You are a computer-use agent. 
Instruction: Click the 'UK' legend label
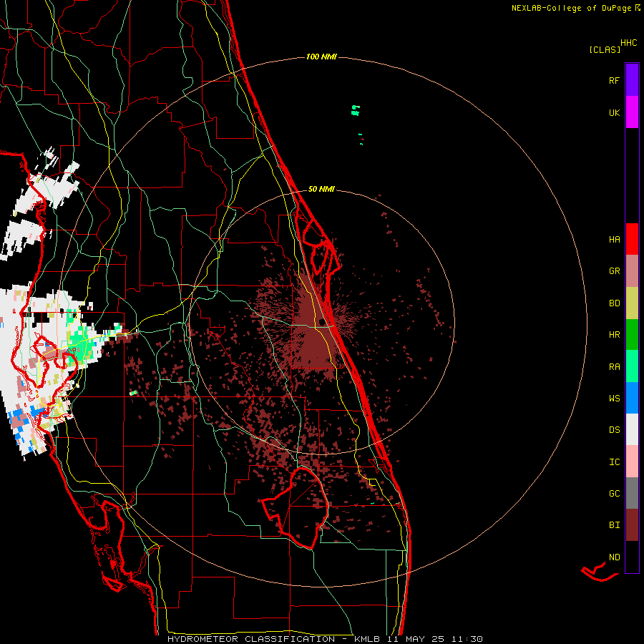coord(614,113)
